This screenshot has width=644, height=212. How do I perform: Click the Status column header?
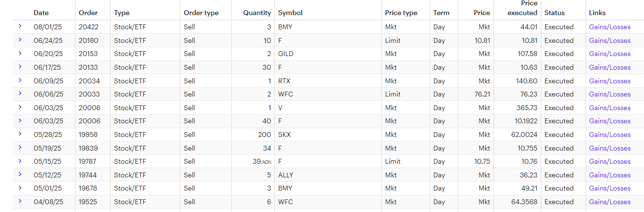[554, 13]
